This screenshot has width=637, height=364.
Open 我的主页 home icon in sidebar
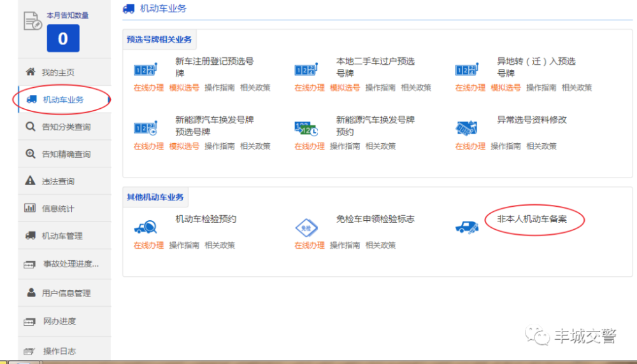(x=31, y=72)
